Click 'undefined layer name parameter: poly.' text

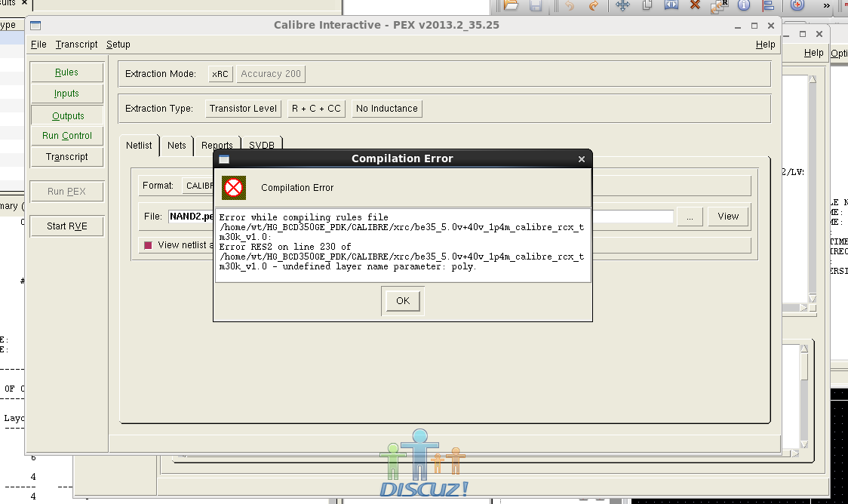[x=379, y=266]
